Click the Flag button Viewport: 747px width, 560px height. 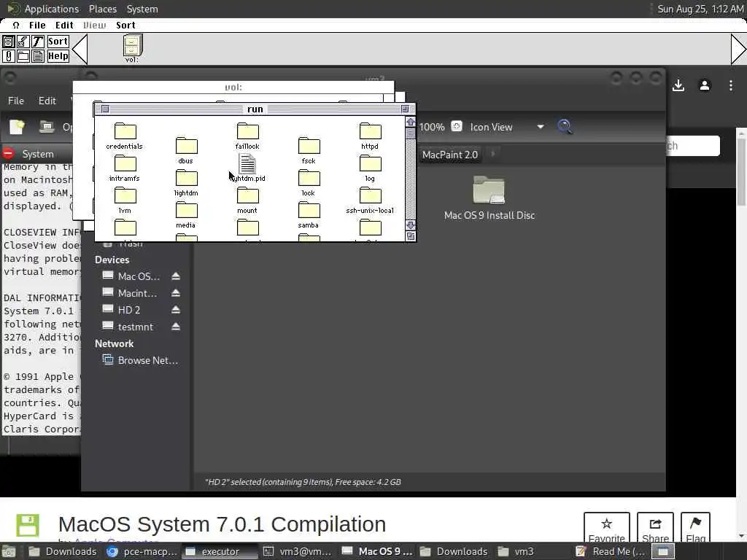695,528
